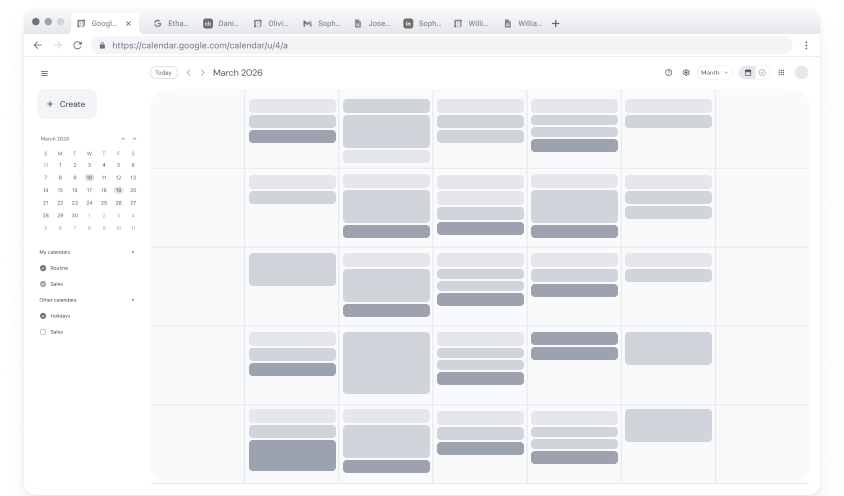Open the Google apps grid
The image size is (844, 496).
[x=782, y=73]
